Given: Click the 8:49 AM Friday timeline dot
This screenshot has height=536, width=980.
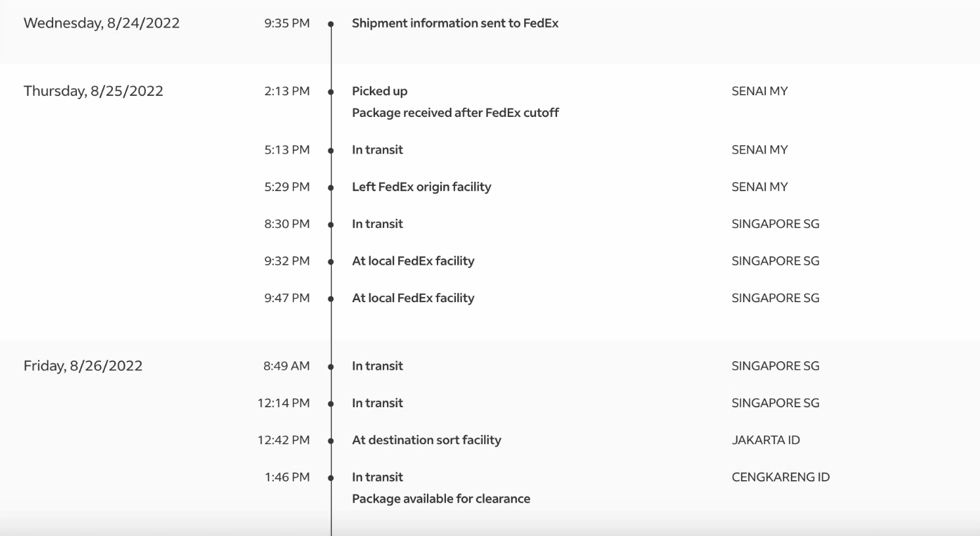Looking at the screenshot, I should coord(331,367).
